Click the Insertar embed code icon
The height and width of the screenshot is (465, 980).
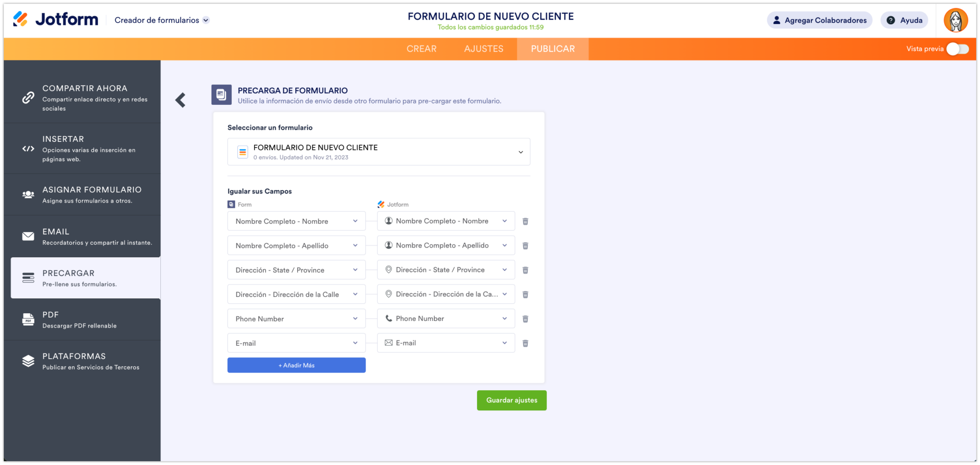click(x=28, y=148)
